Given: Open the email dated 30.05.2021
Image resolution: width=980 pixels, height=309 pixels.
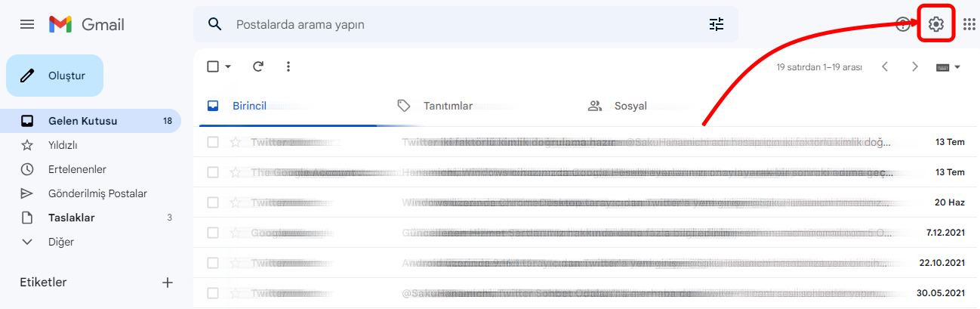Looking at the screenshot, I should pos(587,293).
